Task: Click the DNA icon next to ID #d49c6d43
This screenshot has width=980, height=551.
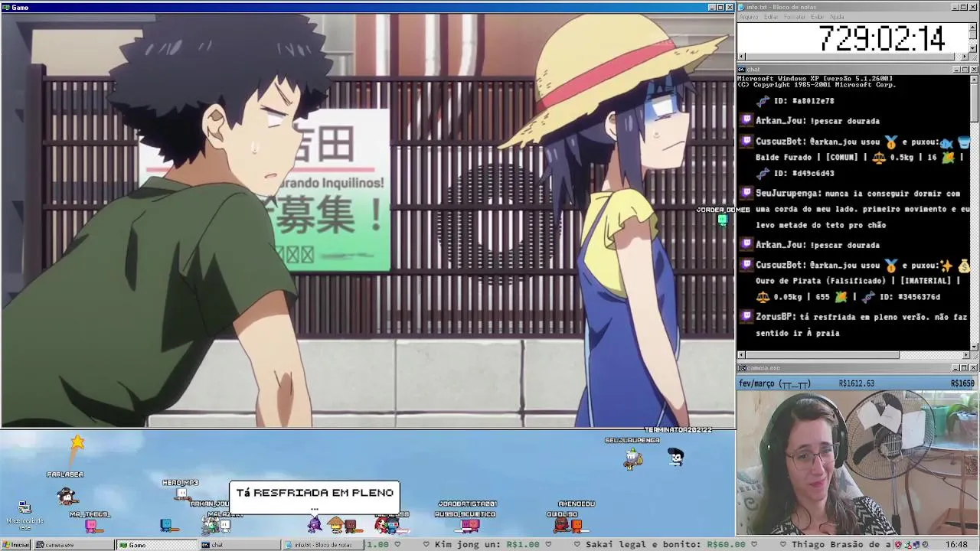Action: 763,173
